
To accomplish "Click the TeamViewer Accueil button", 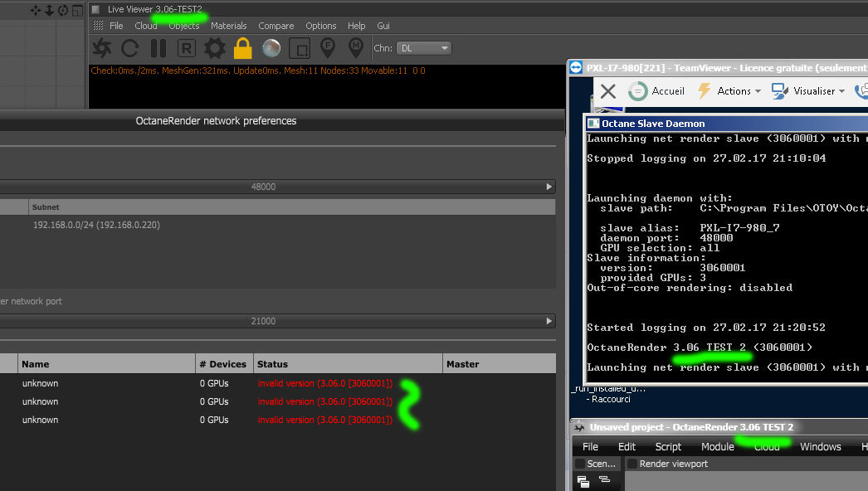I will point(657,91).
